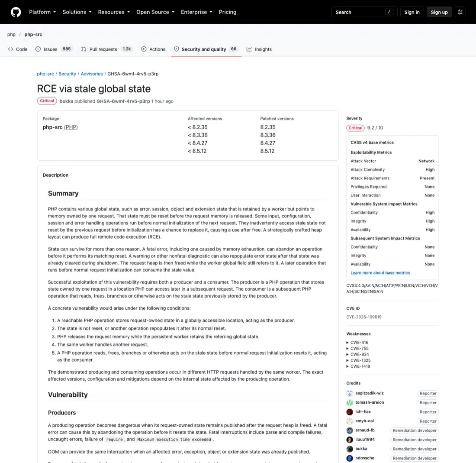Open the appearance settings icon beside Sign up
Viewport: 476px width, 463px height.
(460, 12)
